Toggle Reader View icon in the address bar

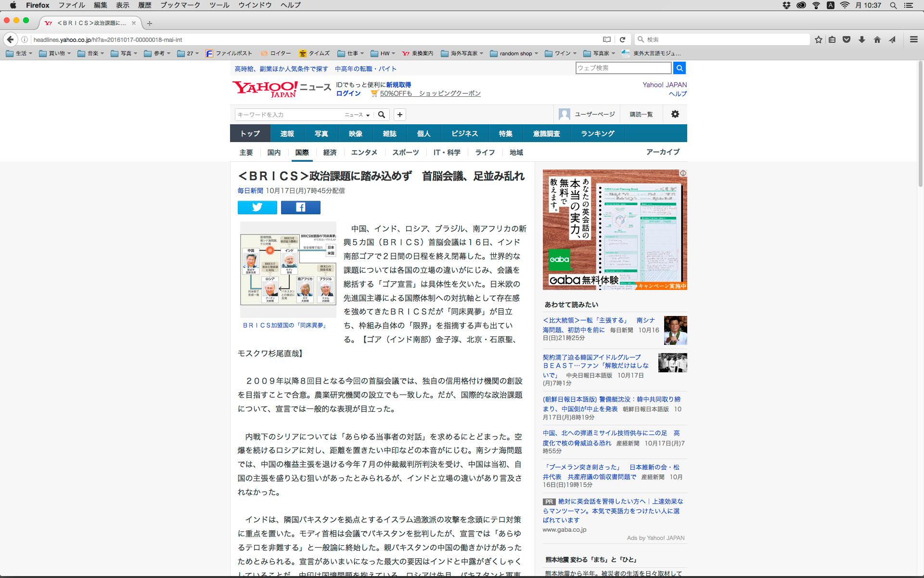pos(607,39)
